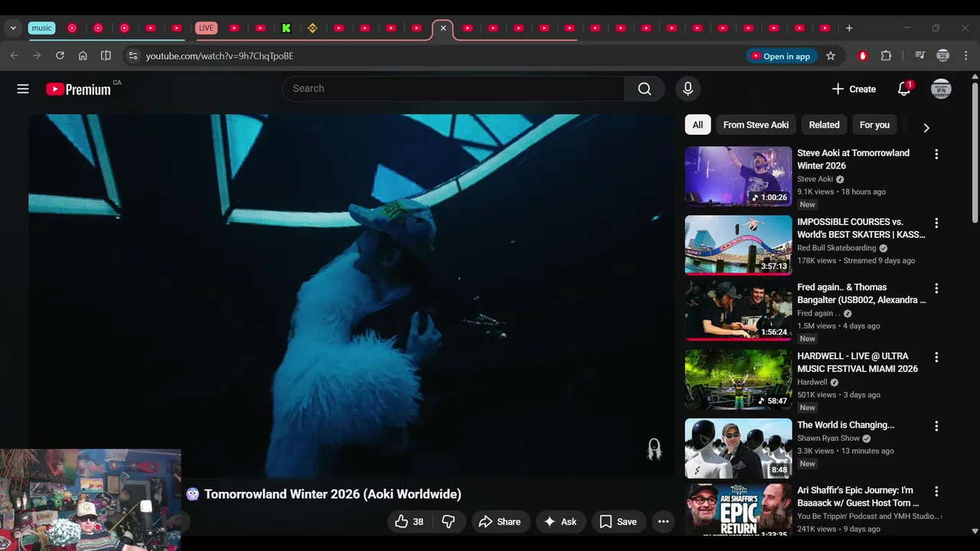
Task: Open options for IMPOSSIBLE COURSES video
Action: [x=936, y=223]
